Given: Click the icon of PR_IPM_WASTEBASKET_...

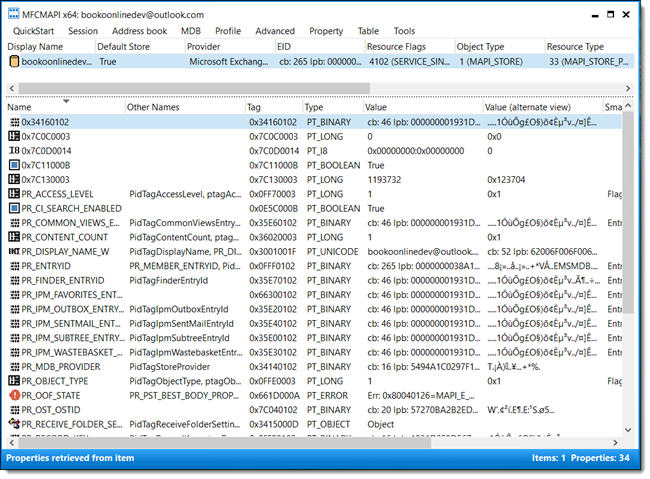Looking at the screenshot, I should [15, 352].
